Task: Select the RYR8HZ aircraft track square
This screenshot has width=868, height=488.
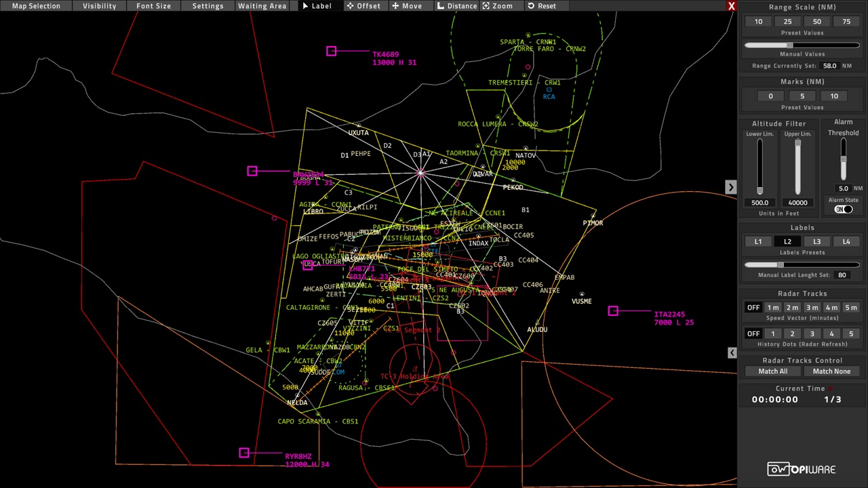Action: (x=244, y=453)
